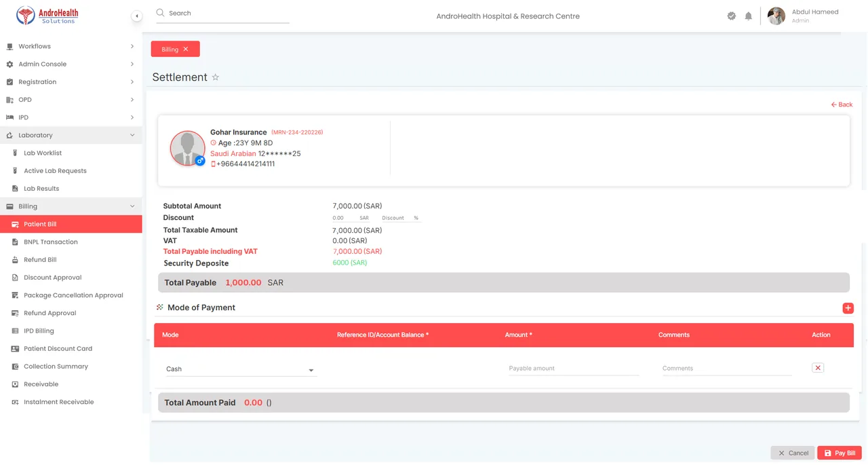Open Admin Console menu item
The width and height of the screenshot is (868, 465).
[71, 64]
